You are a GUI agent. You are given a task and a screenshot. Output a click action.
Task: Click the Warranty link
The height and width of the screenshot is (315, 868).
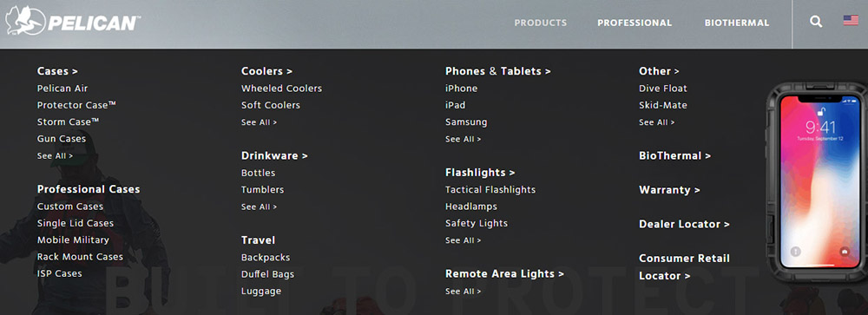pos(669,189)
